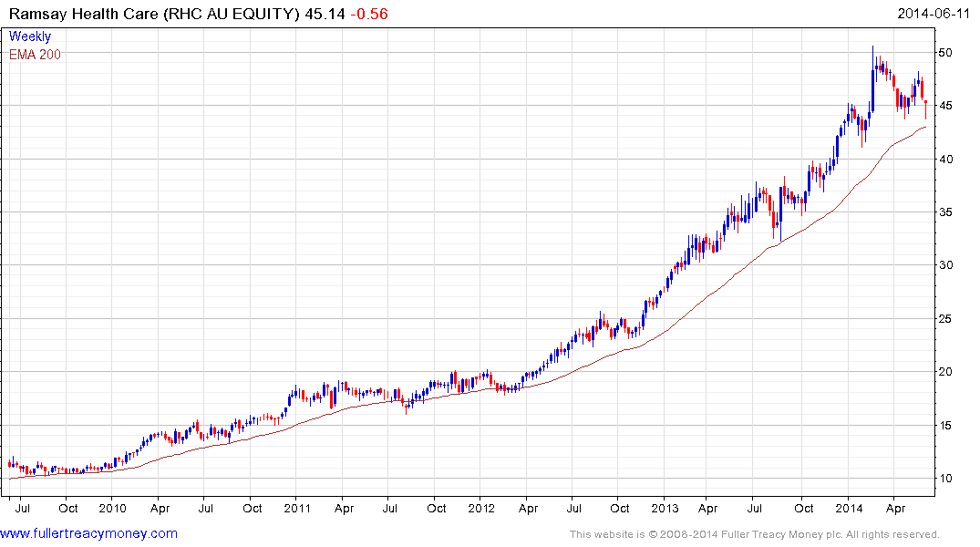The image size is (980, 547).
Task: Click the y-axis value '25'
Action: pyautogui.click(x=945, y=319)
